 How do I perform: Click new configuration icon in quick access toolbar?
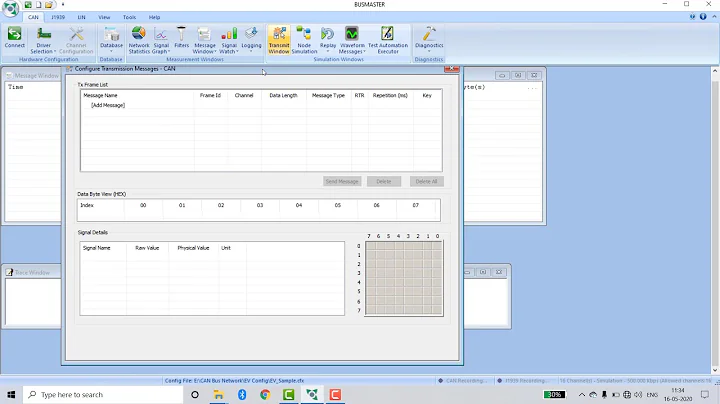coord(39,5)
